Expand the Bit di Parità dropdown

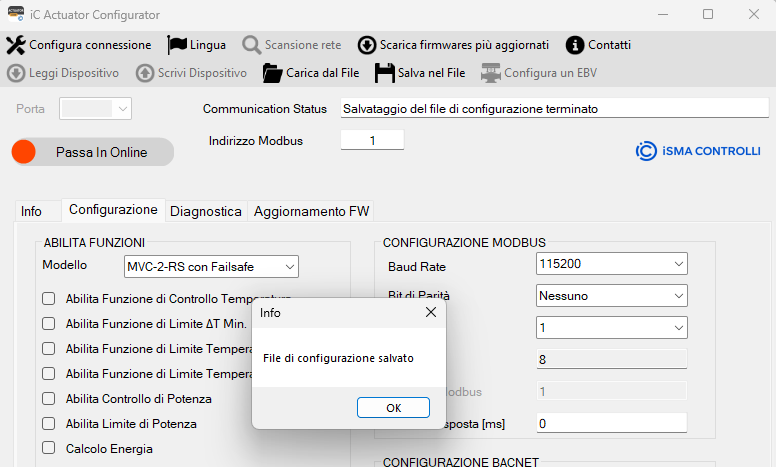point(612,296)
